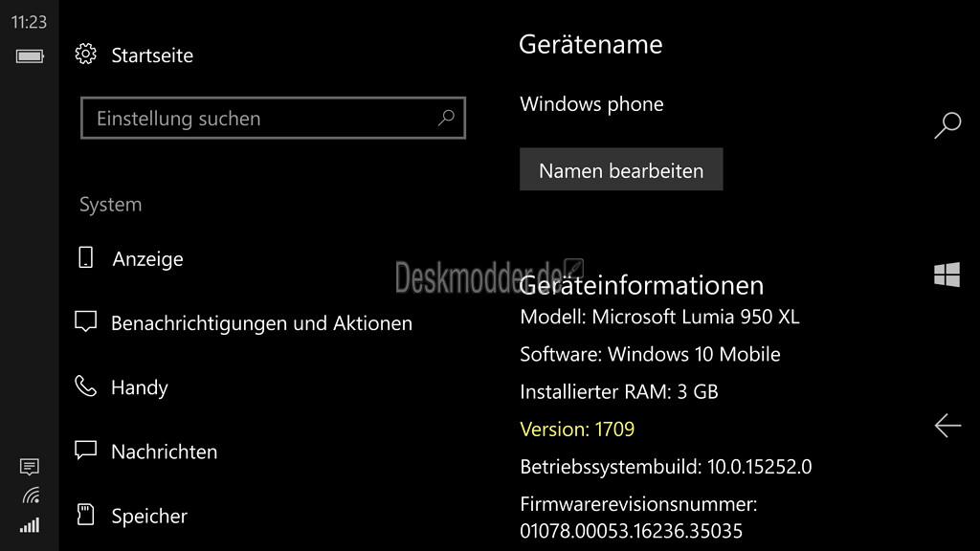
Task: Click the Namen bearbeiten button
Action: point(621,169)
